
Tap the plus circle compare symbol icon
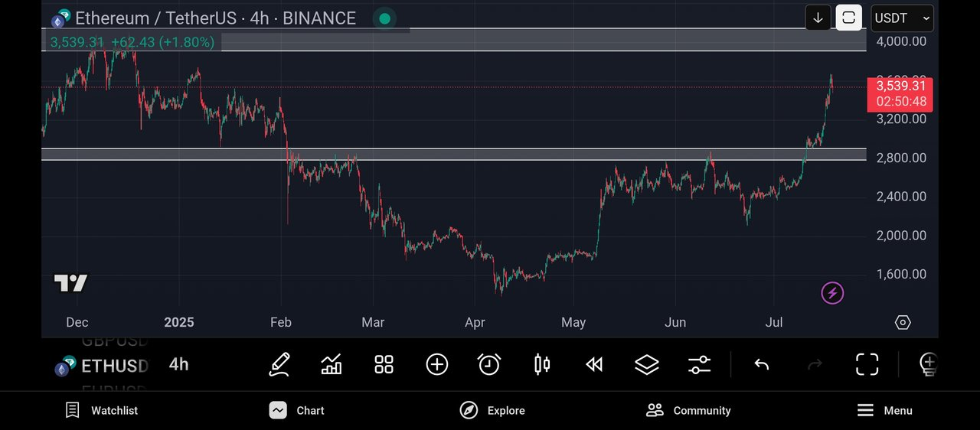point(436,364)
